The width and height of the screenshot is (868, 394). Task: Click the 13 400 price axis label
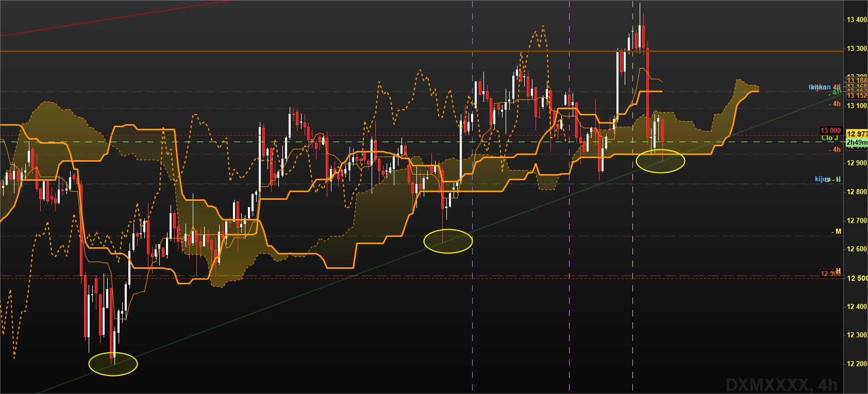pyautogui.click(x=857, y=20)
